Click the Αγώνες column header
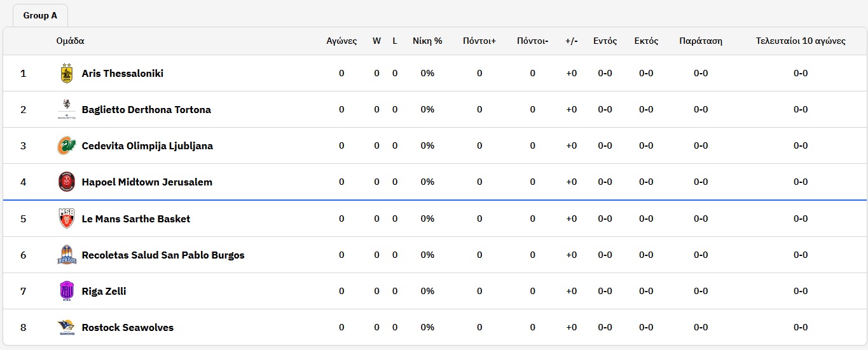Screen dimensions: 868x350 [341, 41]
